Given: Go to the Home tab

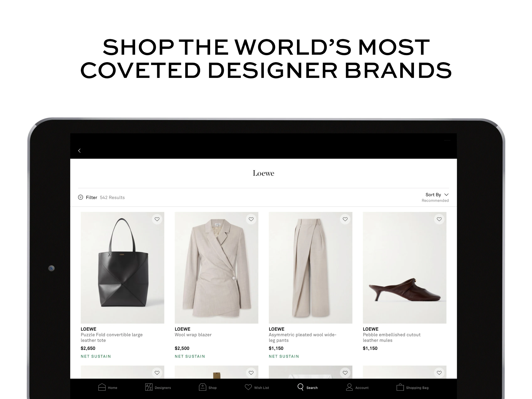Looking at the screenshot, I should [x=102, y=387].
